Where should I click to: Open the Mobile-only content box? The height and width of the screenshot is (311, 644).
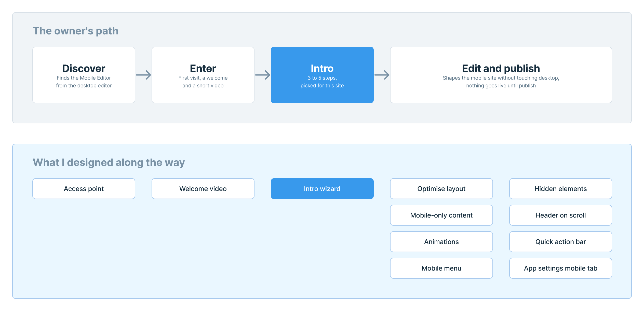tap(441, 215)
